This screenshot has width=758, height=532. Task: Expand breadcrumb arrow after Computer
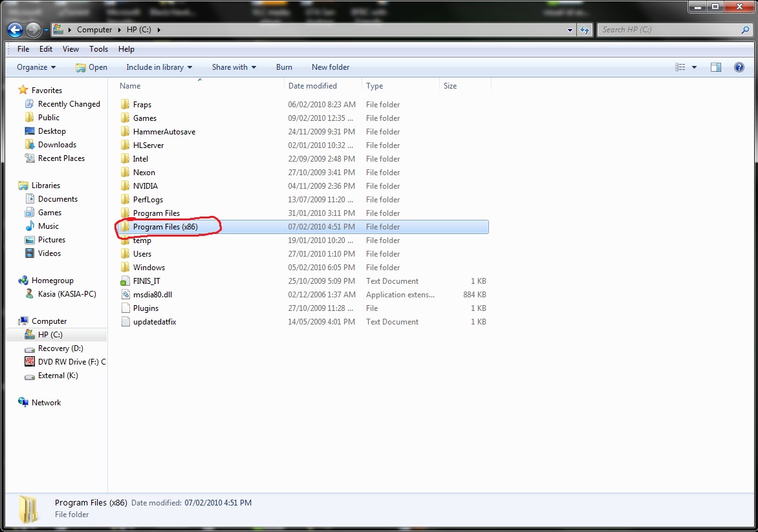119,30
